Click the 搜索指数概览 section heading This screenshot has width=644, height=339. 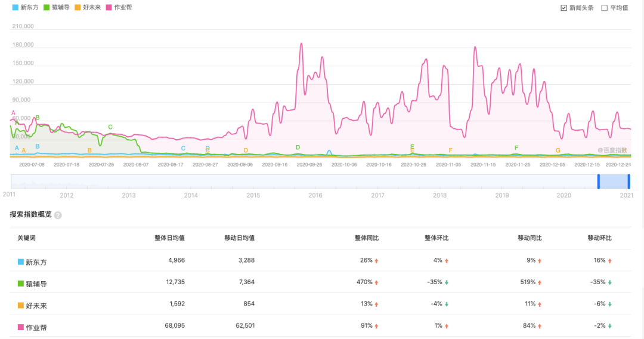coord(31,214)
